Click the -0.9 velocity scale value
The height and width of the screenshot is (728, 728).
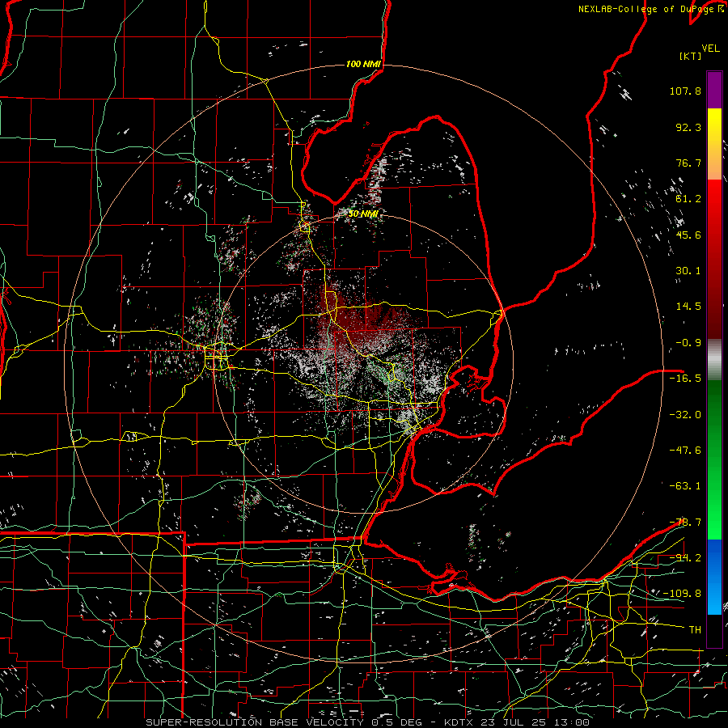[688, 343]
